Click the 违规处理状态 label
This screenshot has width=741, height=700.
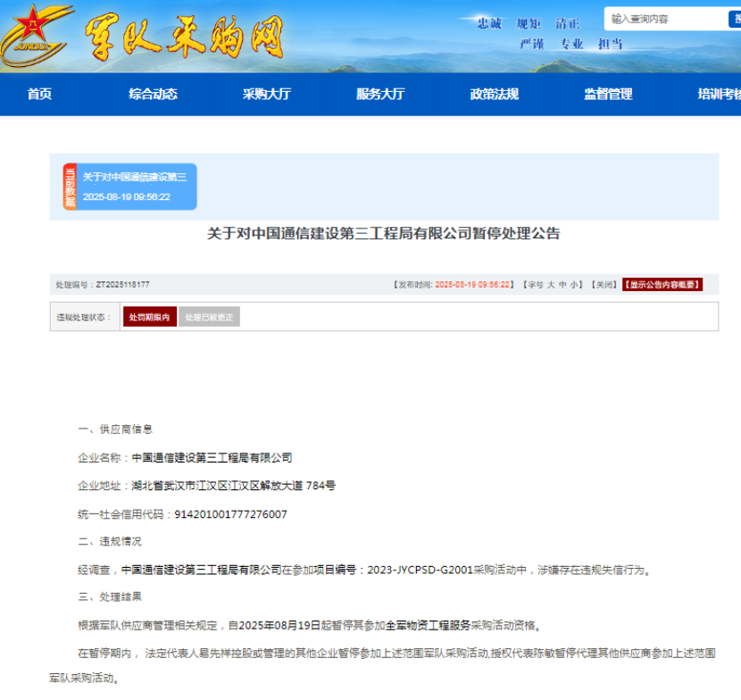[x=84, y=317]
